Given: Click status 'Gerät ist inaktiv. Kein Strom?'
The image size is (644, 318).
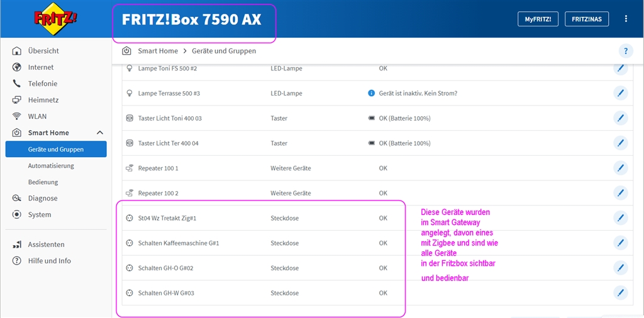Looking at the screenshot, I should pos(418,93).
